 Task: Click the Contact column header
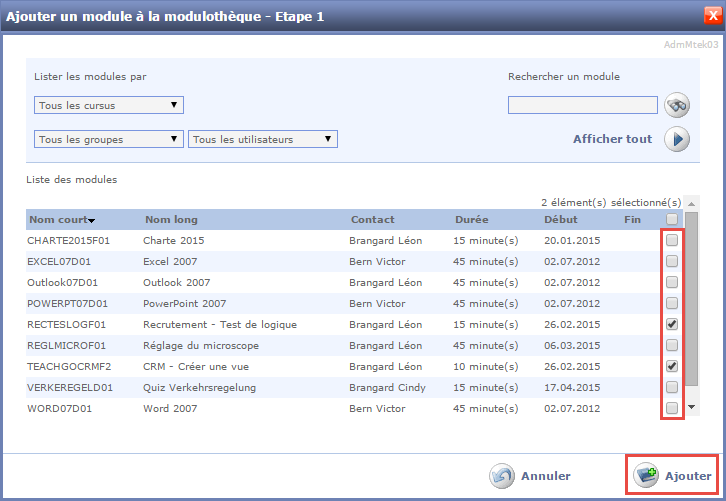[372, 220]
